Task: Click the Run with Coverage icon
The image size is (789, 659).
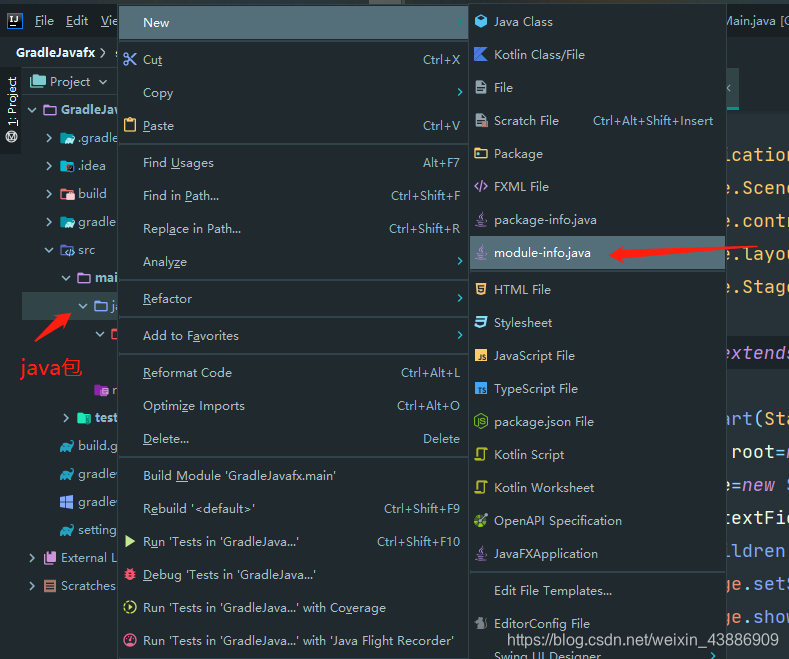Action: click(x=130, y=607)
